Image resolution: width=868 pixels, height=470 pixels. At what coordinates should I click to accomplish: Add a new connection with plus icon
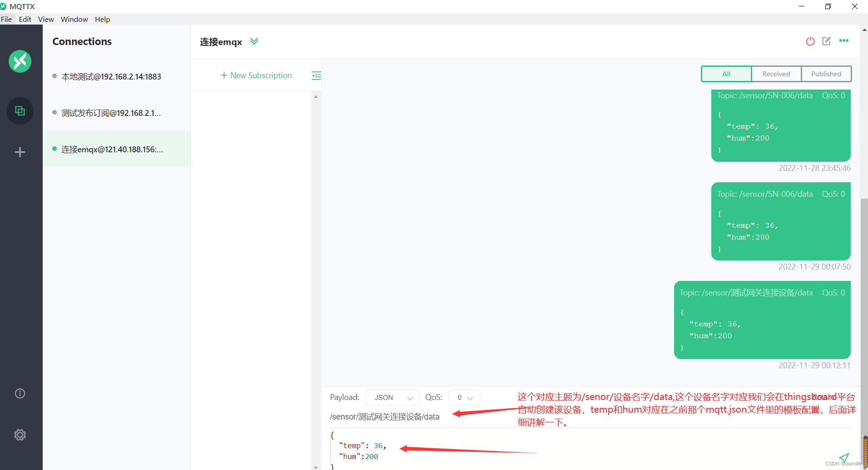point(20,152)
